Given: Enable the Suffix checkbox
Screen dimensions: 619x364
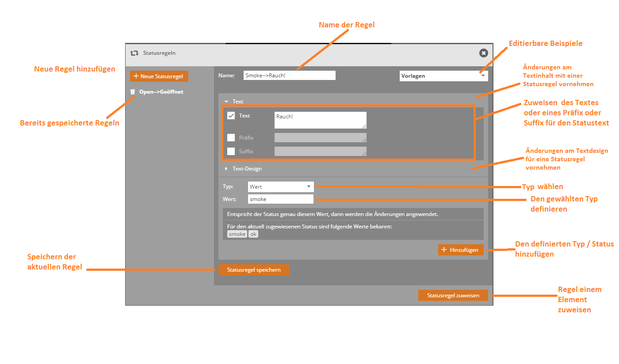Looking at the screenshot, I should (231, 152).
